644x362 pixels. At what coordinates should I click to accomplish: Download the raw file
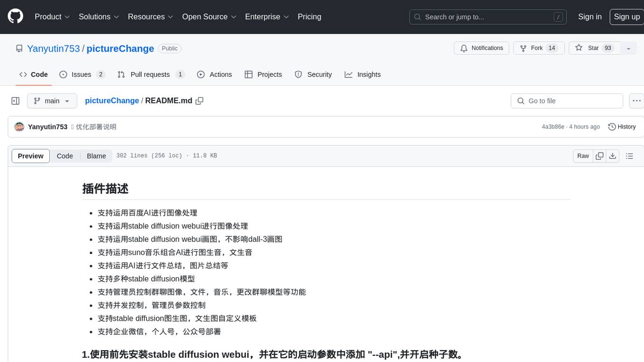pyautogui.click(x=612, y=156)
